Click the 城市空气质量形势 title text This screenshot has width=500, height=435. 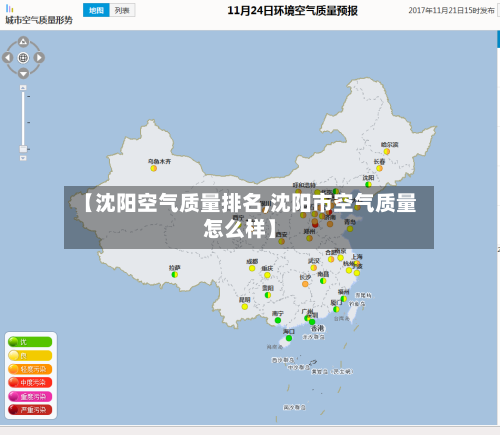(x=39, y=20)
